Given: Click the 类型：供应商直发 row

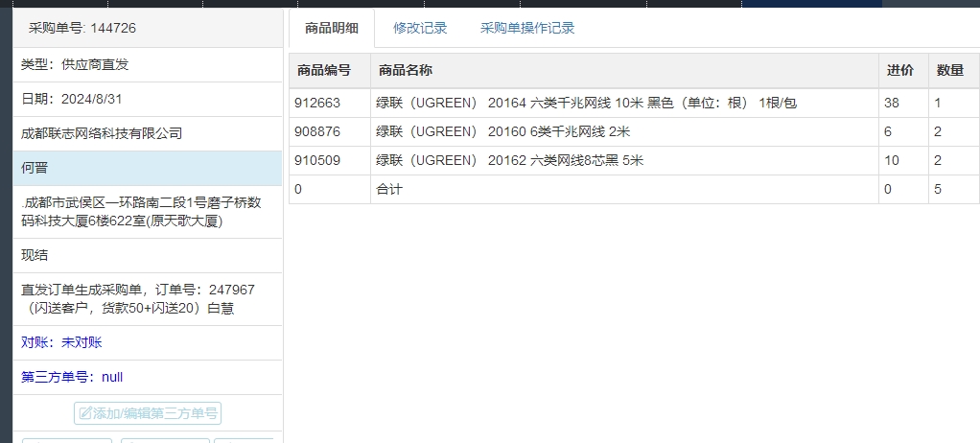Looking at the screenshot, I should coord(148,65).
